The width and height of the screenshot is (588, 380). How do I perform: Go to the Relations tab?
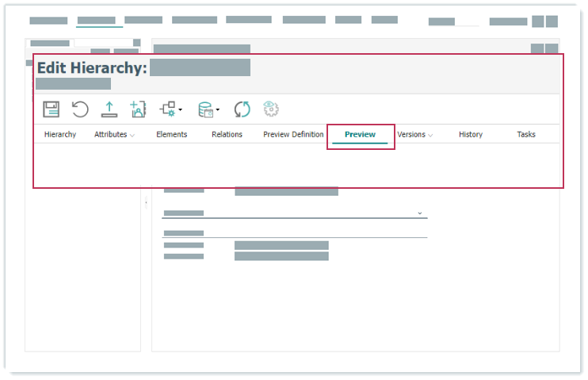tap(227, 135)
